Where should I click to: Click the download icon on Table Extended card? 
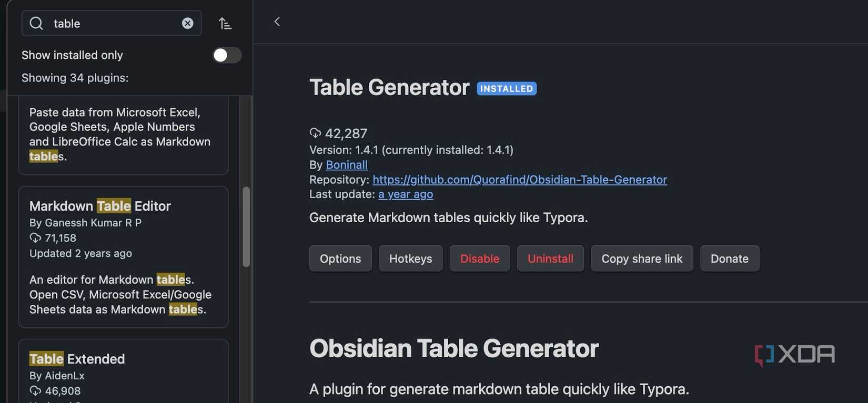pyautogui.click(x=35, y=390)
